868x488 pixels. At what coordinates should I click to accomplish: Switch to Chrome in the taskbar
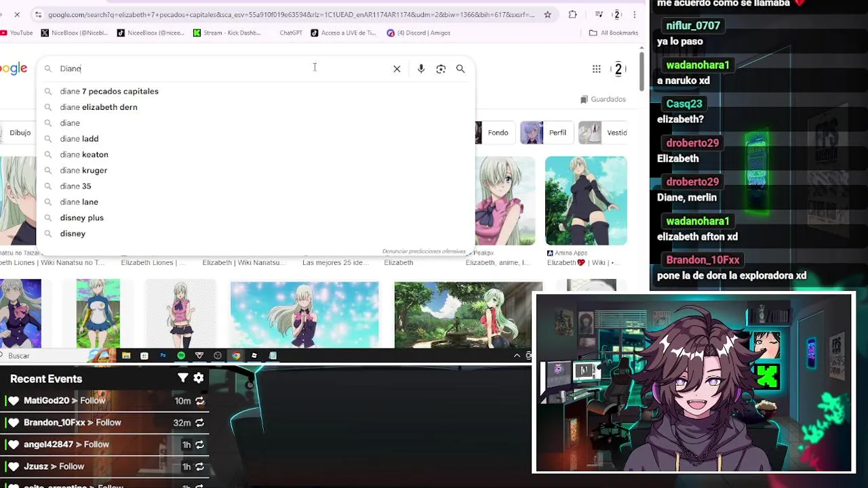(236, 355)
